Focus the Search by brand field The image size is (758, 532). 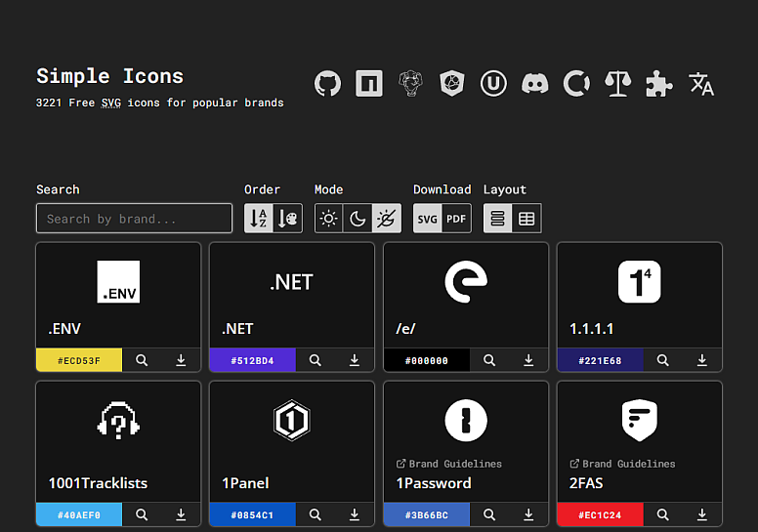pos(135,219)
